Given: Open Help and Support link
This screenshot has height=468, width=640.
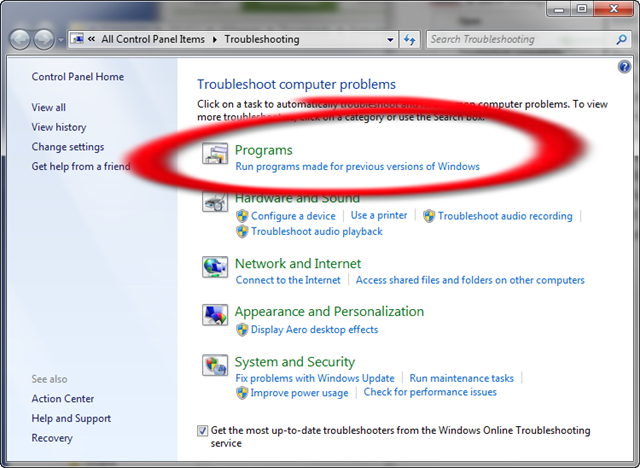Looking at the screenshot, I should (x=71, y=418).
